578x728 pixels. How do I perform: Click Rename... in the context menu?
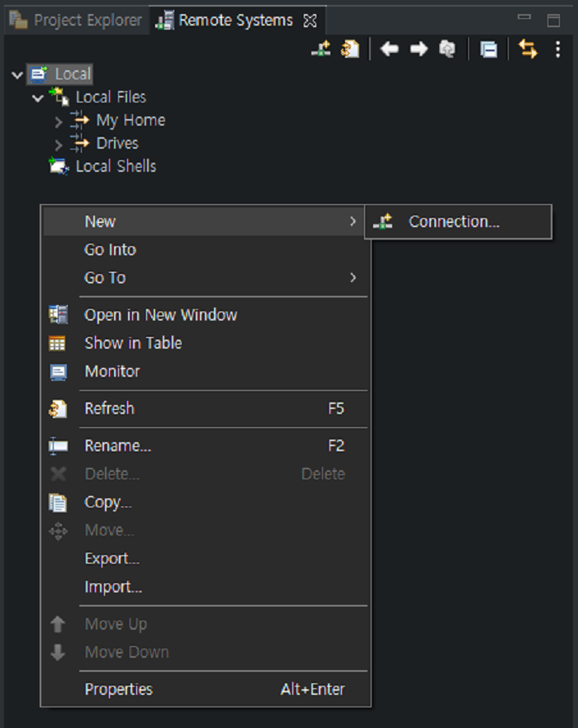[117, 445]
